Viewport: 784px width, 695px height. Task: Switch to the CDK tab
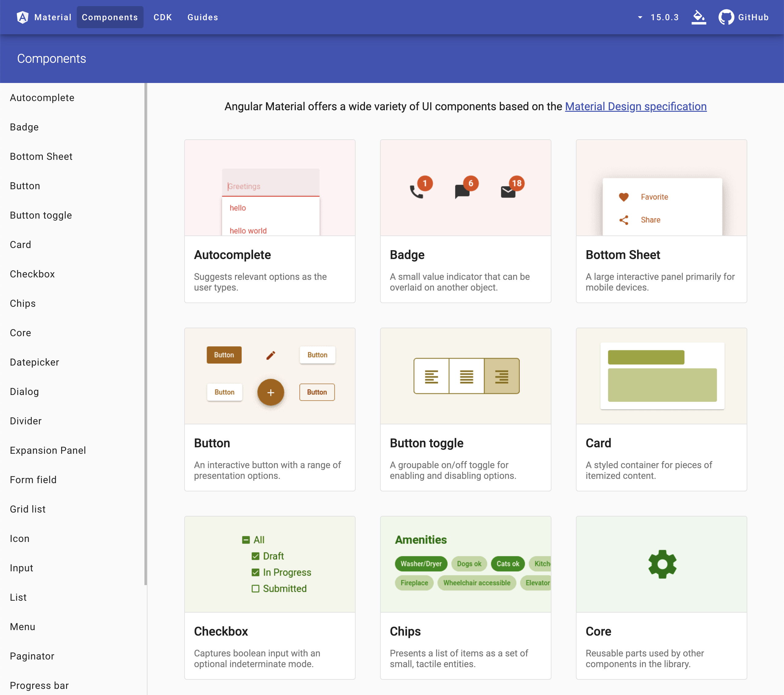tap(162, 17)
